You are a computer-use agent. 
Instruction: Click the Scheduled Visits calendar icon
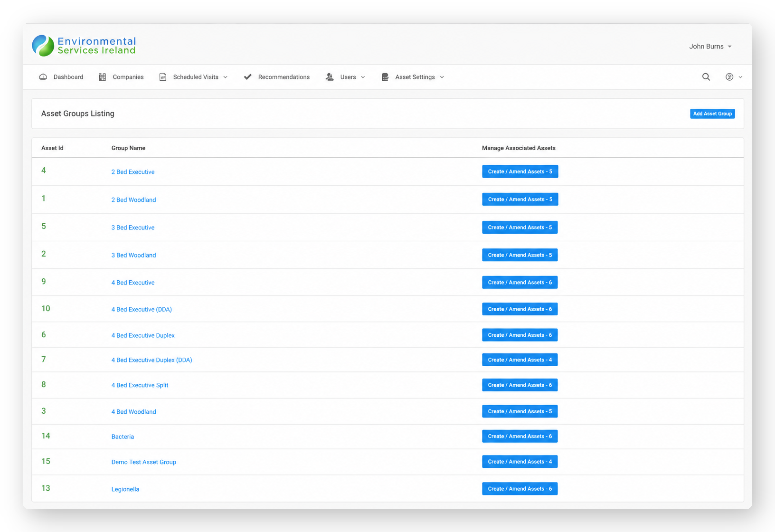coord(163,77)
